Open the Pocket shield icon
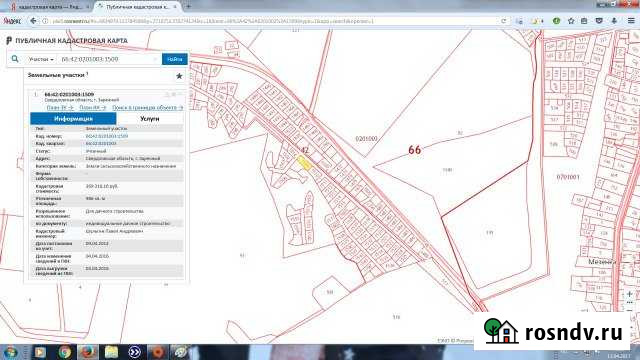640x360 pixels. coord(599,21)
